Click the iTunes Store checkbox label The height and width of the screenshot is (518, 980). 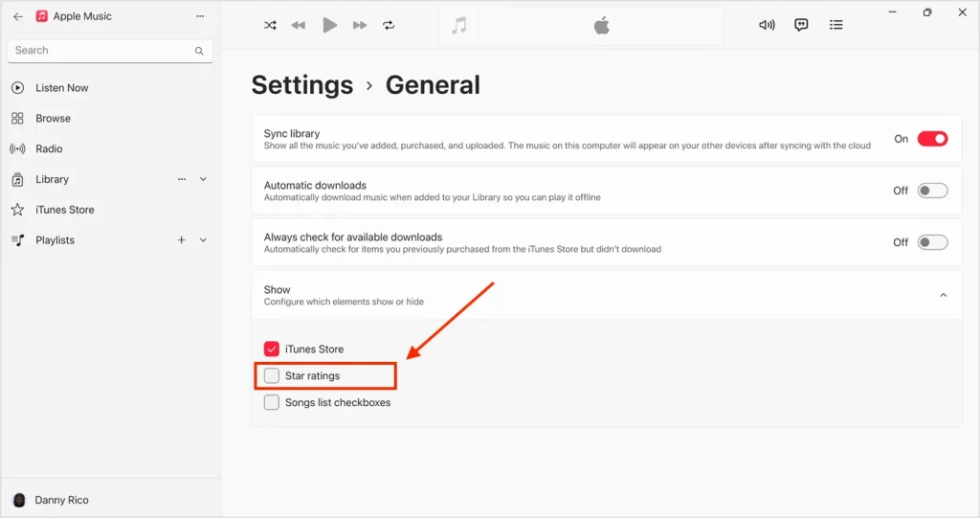(x=314, y=349)
